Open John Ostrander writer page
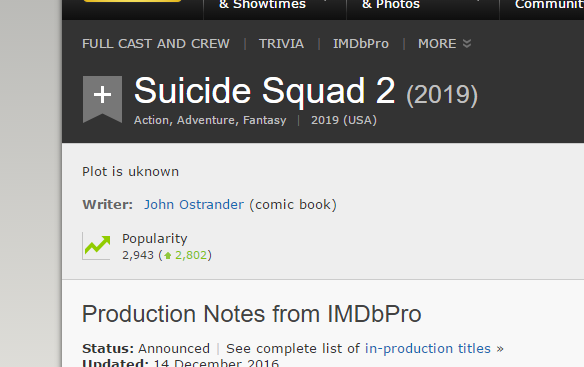Image resolution: width=584 pixels, height=367 pixels. tap(194, 205)
